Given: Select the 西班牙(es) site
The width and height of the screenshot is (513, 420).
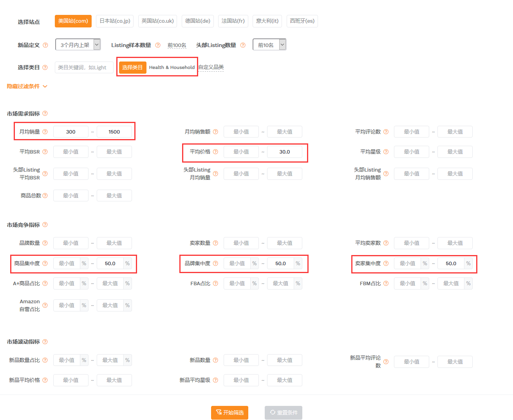Looking at the screenshot, I should [x=302, y=21].
